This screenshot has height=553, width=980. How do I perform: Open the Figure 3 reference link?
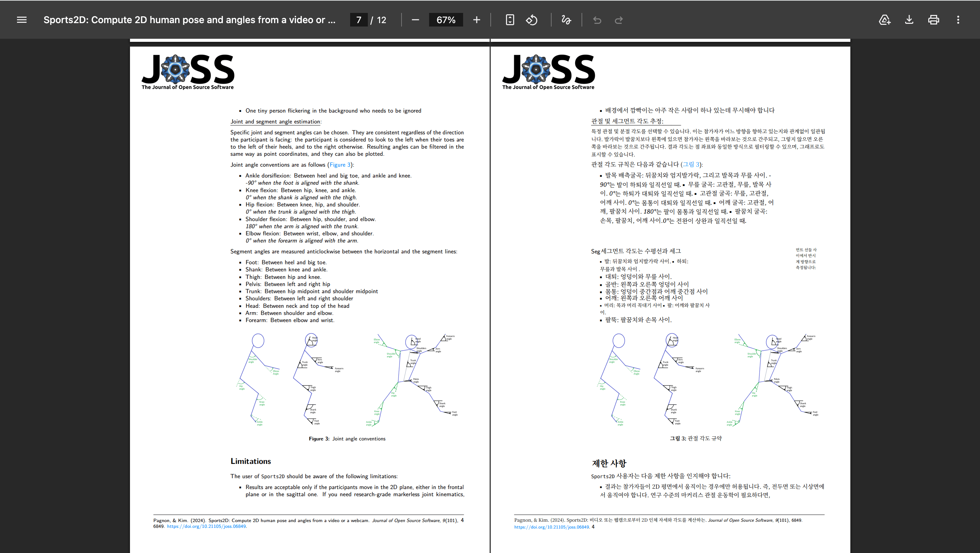(340, 165)
